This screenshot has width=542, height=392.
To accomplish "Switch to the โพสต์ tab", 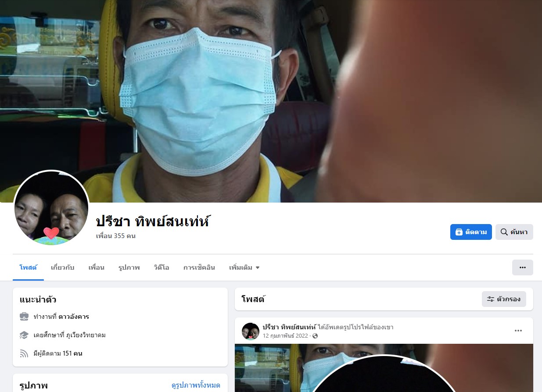I will (28, 267).
